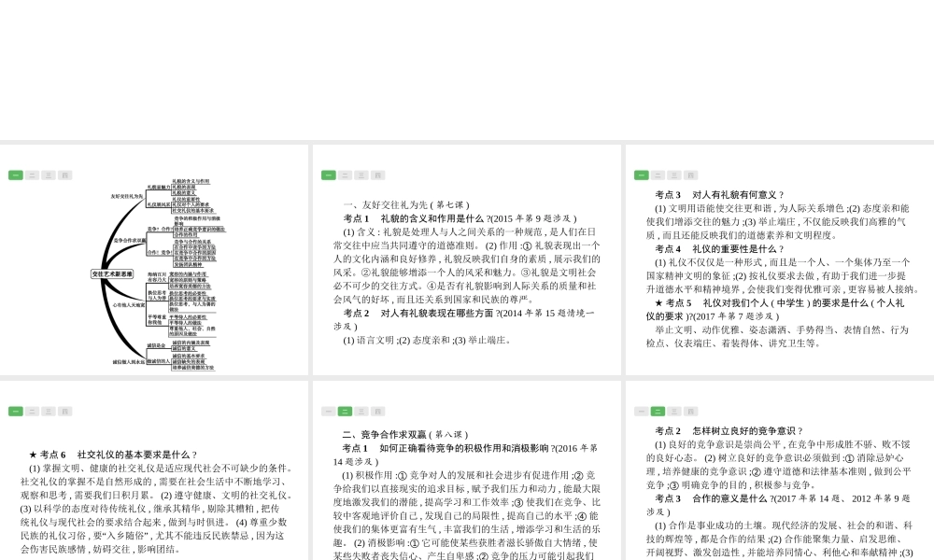Viewport: 934px width, 560px height.
Task: Select tab 二 on the mind map slide
Action: coord(32,175)
